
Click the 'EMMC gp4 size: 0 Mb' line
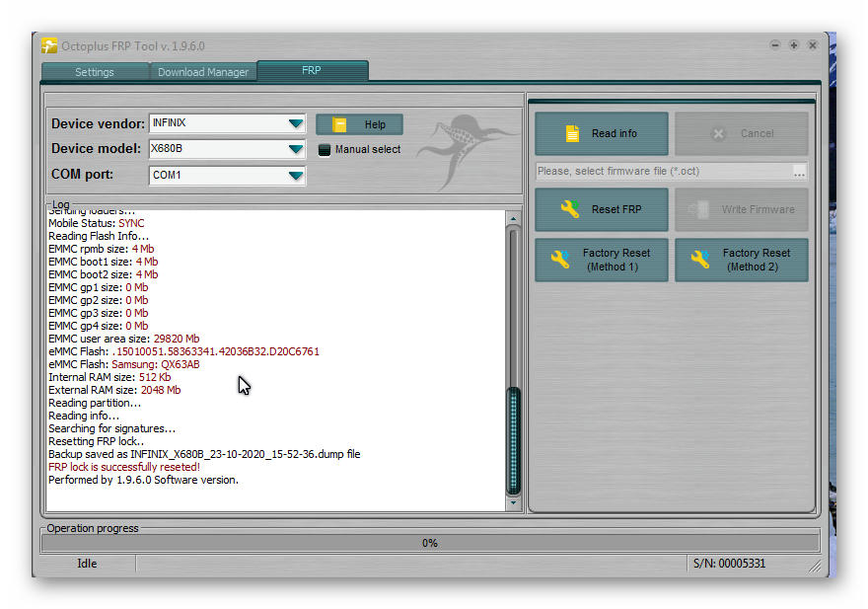point(98,326)
